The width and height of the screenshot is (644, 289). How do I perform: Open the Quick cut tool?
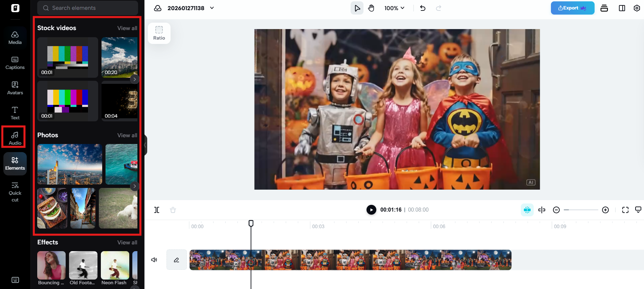[15, 192]
